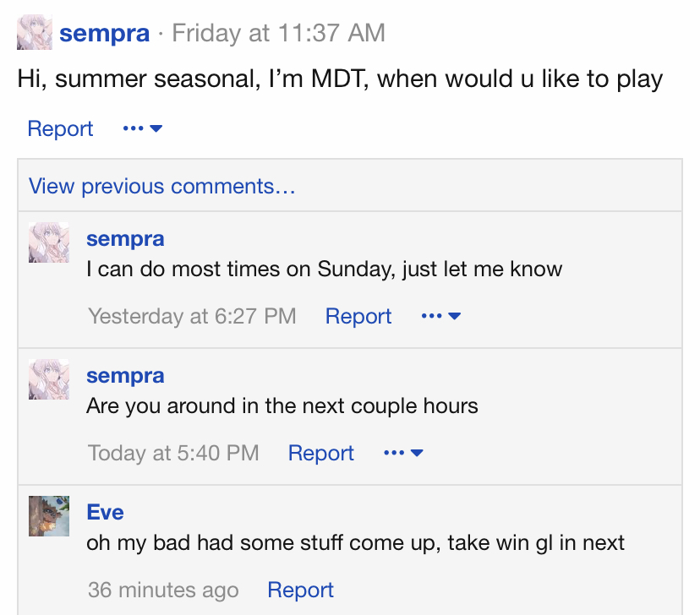Open the options dropdown on the Sunday comment
Screen dimensions: 700x615
[x=440, y=317]
